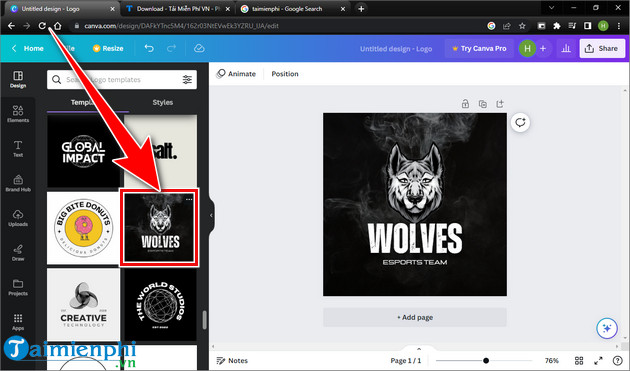Switch to the Download - Tải Miễn Phí tab

(x=178, y=8)
